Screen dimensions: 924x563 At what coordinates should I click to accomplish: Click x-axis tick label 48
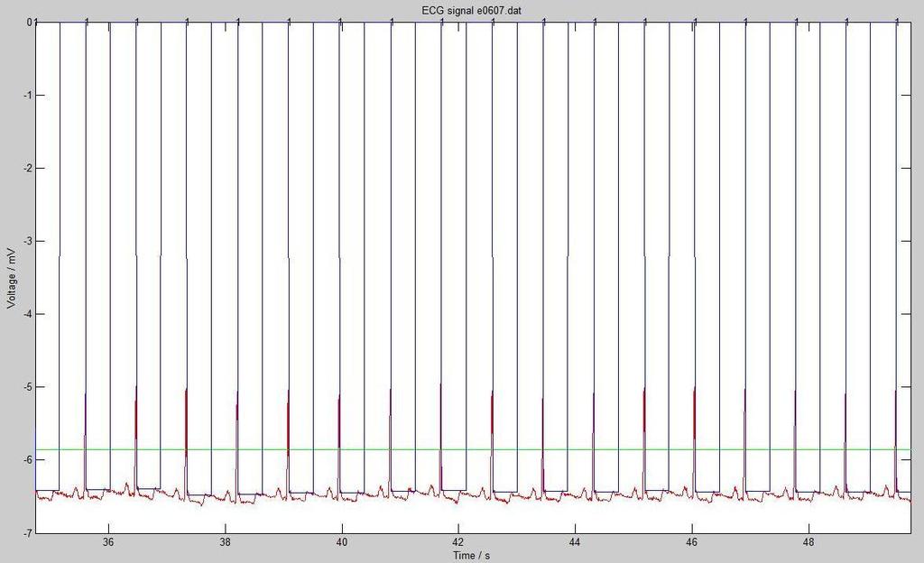(808, 543)
